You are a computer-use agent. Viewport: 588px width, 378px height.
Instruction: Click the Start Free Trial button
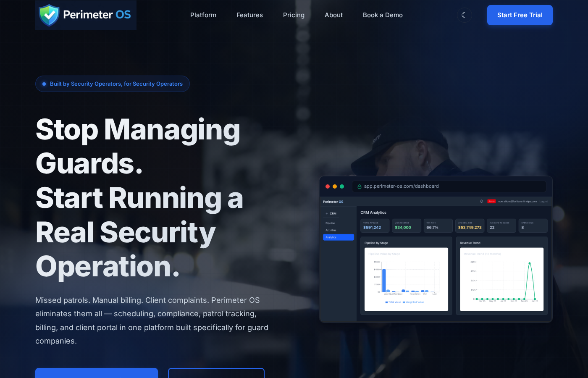[520, 15]
